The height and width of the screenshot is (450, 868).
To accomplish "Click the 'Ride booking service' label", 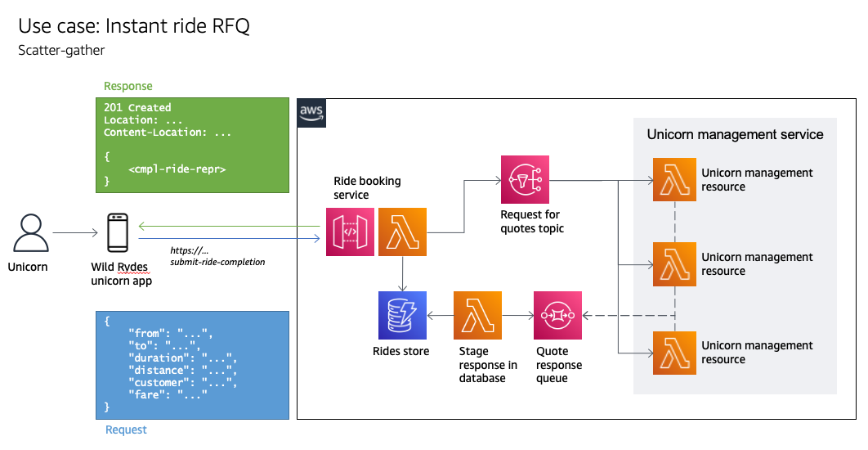I will [x=367, y=188].
